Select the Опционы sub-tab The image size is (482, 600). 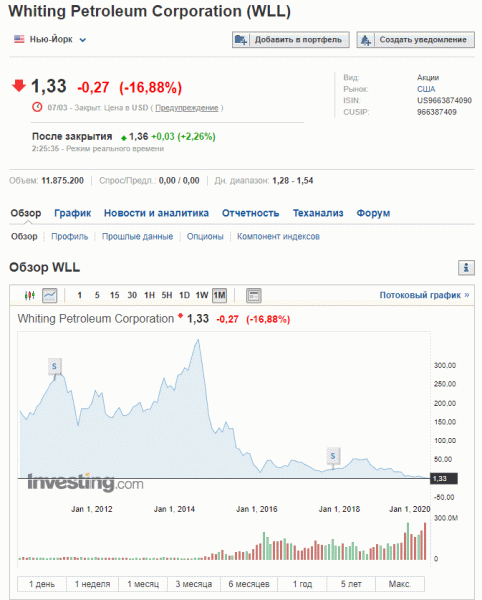click(205, 236)
